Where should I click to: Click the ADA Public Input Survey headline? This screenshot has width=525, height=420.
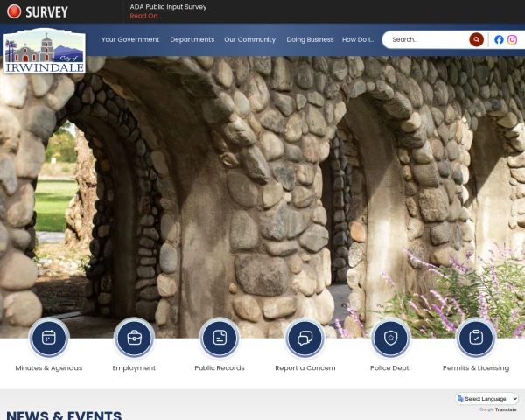[168, 7]
